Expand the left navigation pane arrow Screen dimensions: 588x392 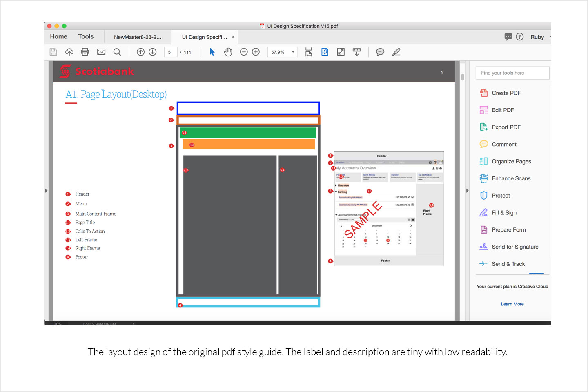46,191
